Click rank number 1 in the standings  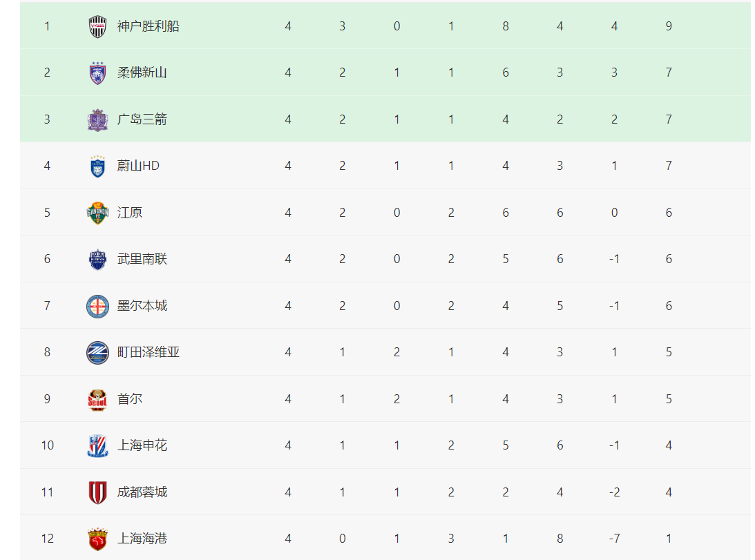pyautogui.click(x=47, y=26)
